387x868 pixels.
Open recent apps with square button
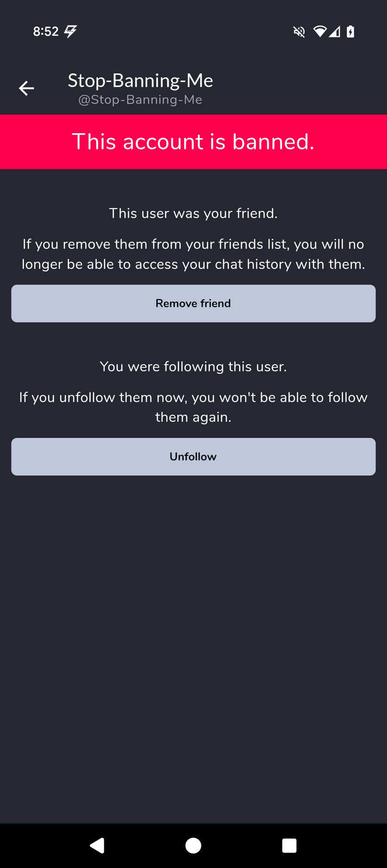pos(289,846)
